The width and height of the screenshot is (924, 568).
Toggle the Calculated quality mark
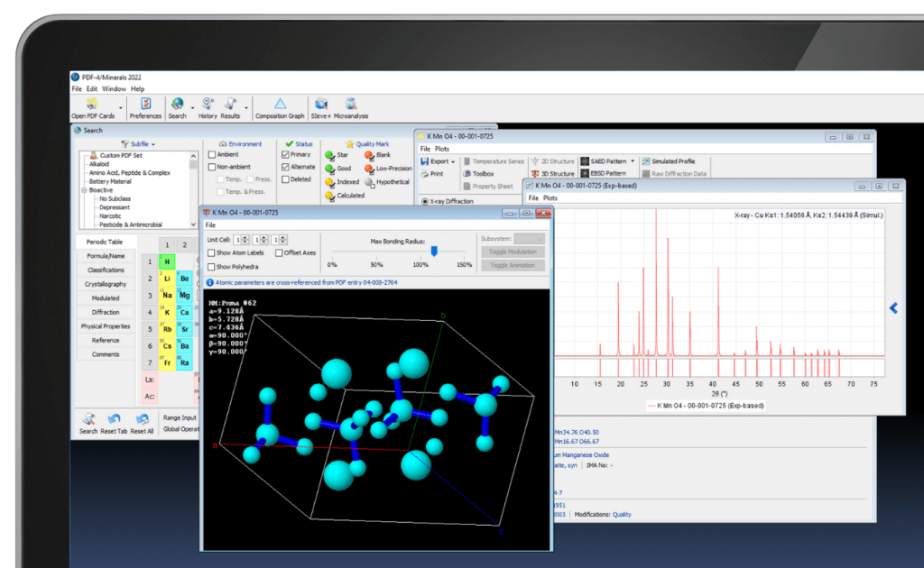point(329,196)
